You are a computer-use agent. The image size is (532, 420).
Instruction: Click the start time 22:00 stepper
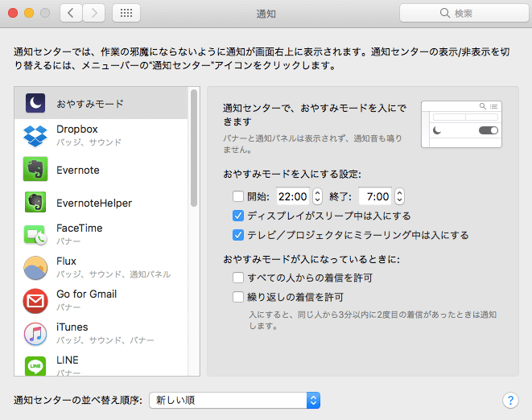pos(317,196)
